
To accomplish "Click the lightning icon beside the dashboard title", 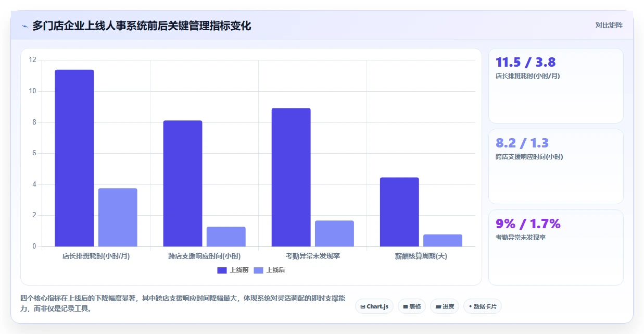I will pos(24,26).
